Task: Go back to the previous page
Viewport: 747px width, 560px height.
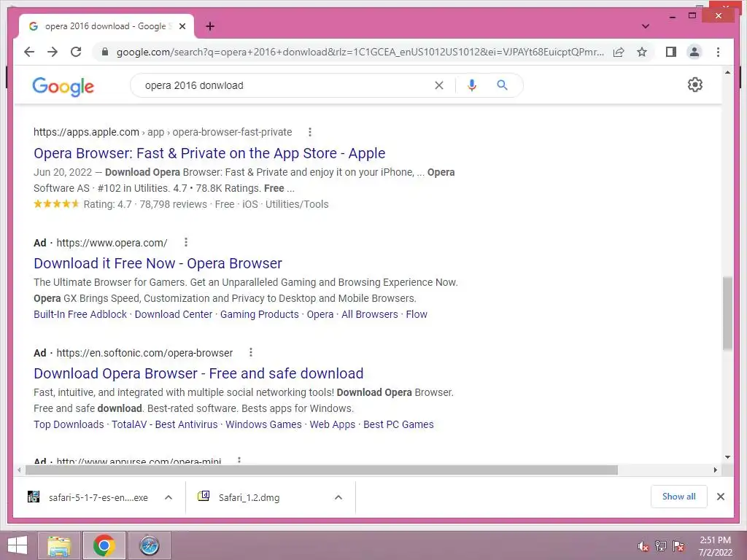Action: [x=29, y=52]
